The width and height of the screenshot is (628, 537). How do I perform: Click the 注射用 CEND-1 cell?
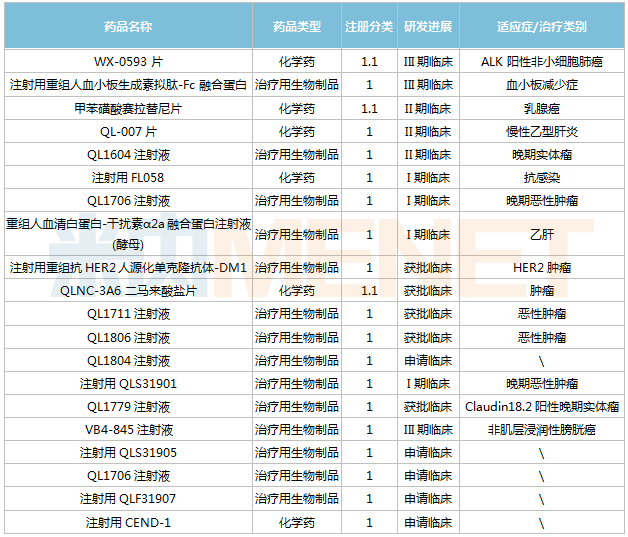128,521
